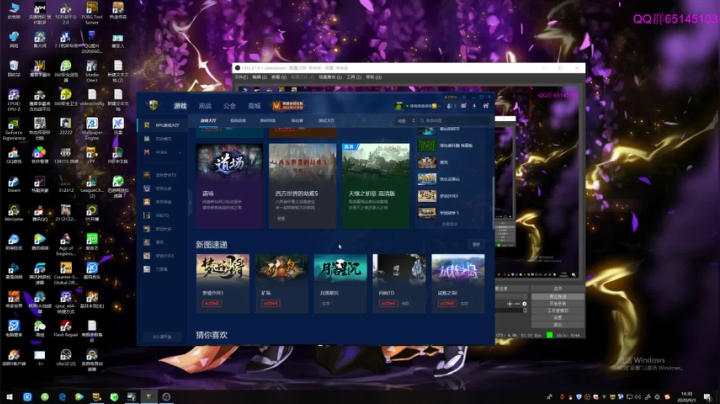The height and width of the screenshot is (404, 720).
Task: Open the notification center icon in taskbar
Action: [x=707, y=397]
